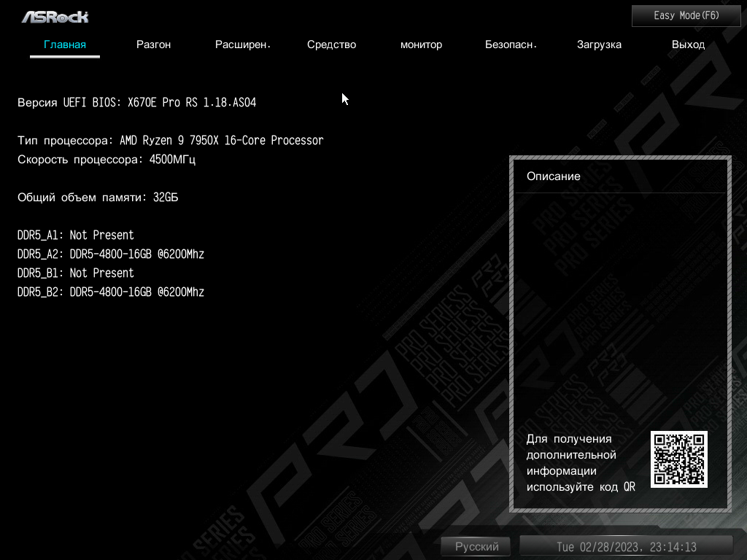Select the DDR5_B2 memory row
The height and width of the screenshot is (560, 747).
(x=111, y=292)
